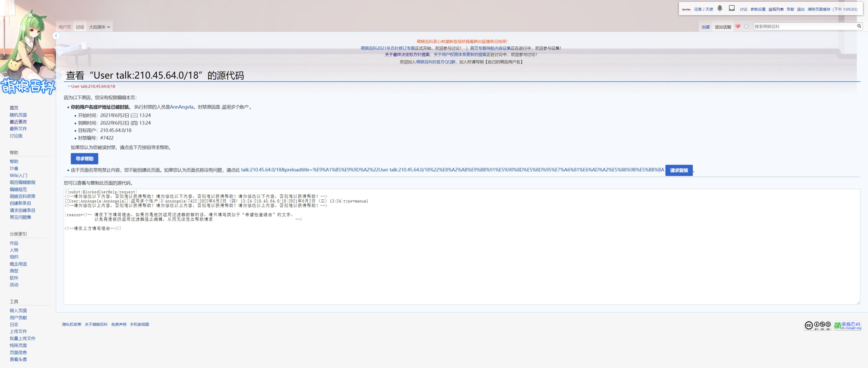Click the user avatar beside 花落丿天使
Image resolution: width=868 pixels, height=368 pixels.
(686, 10)
